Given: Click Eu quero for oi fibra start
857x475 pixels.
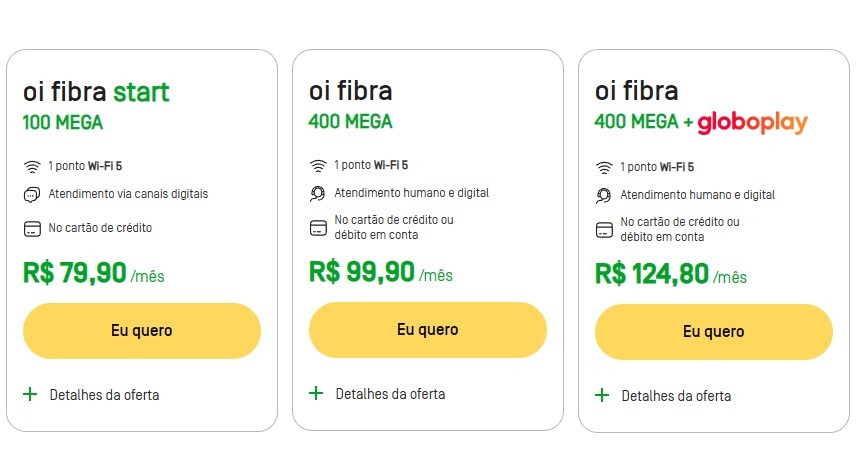Looking at the screenshot, I should click(x=142, y=331).
